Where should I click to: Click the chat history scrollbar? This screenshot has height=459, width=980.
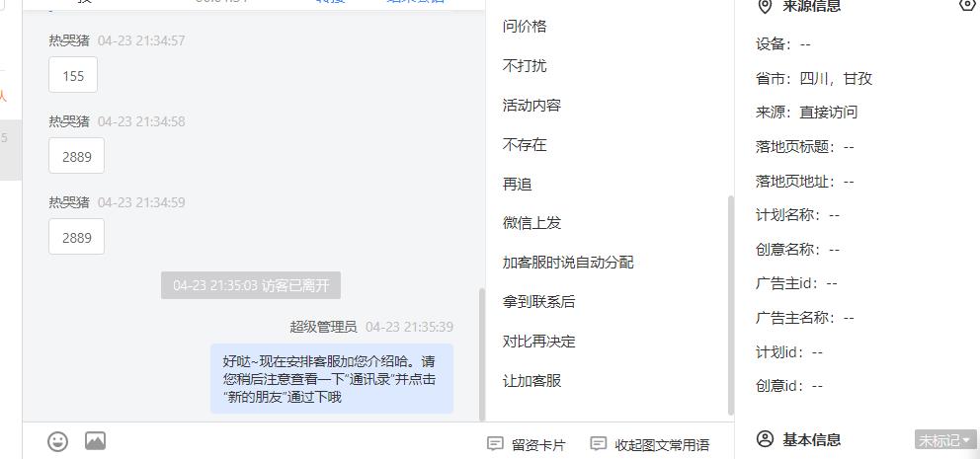pyautogui.click(x=481, y=354)
